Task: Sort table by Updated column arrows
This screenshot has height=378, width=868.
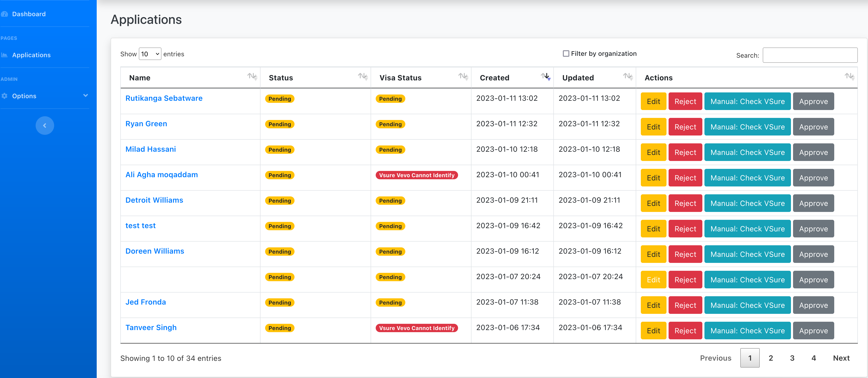Action: 628,77
